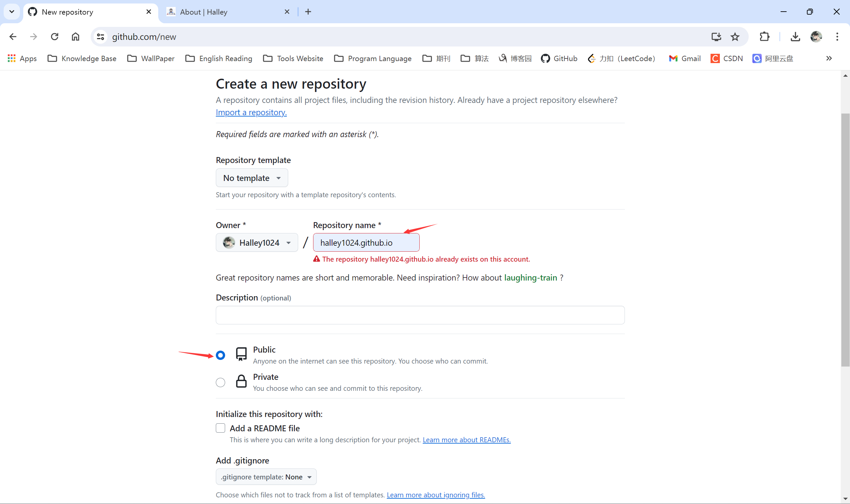Bookmark this page with the star icon
This screenshot has width=850, height=504.
tap(735, 37)
